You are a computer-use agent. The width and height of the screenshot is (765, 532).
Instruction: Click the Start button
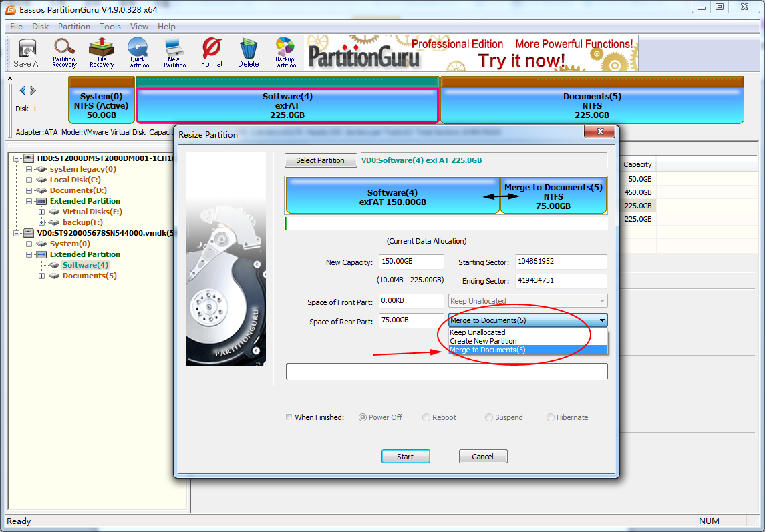coord(406,457)
